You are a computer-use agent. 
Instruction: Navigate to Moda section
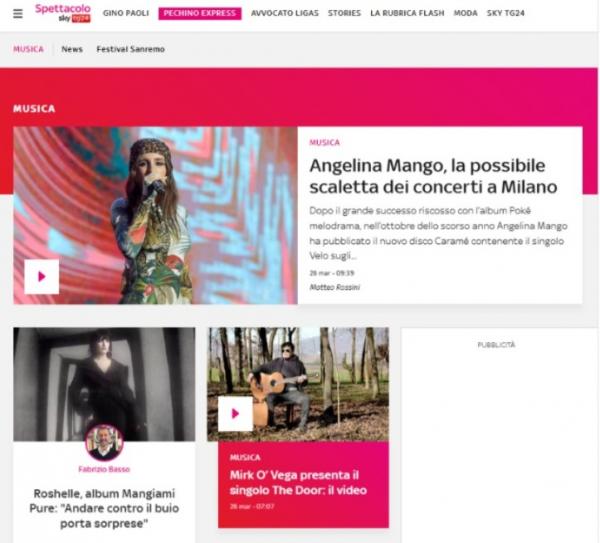(465, 13)
